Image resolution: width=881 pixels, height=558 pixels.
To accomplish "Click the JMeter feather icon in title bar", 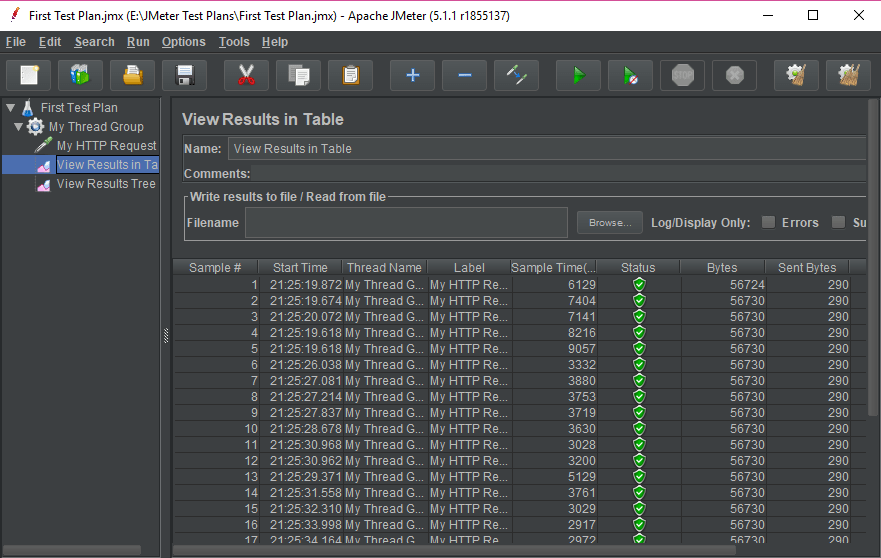I will tap(15, 15).
